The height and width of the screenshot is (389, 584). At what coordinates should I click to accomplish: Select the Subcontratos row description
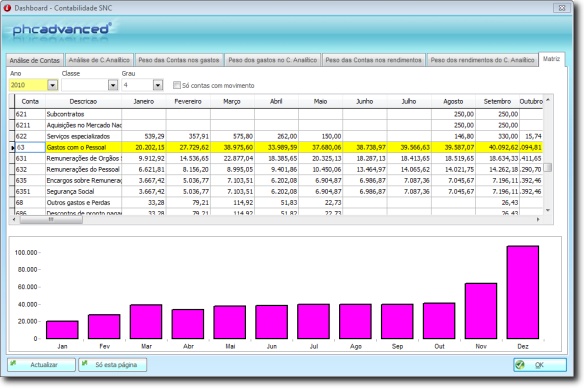pyautogui.click(x=66, y=114)
